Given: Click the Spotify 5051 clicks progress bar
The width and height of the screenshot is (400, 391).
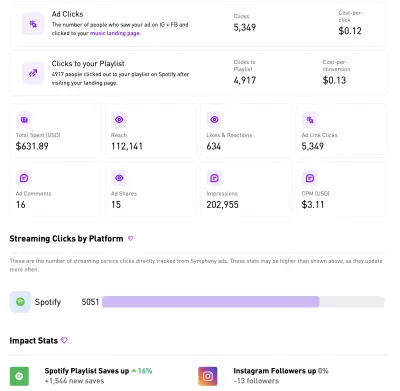Looking at the screenshot, I should (243, 302).
